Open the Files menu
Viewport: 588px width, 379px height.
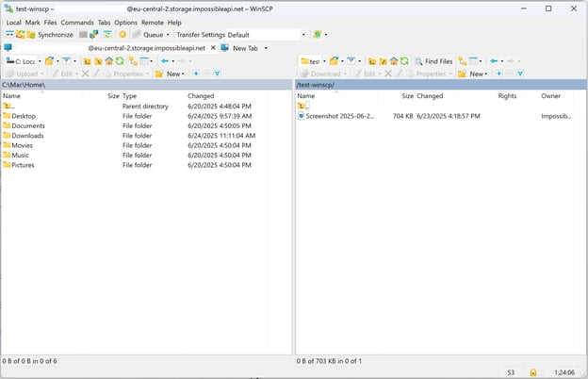coord(50,23)
